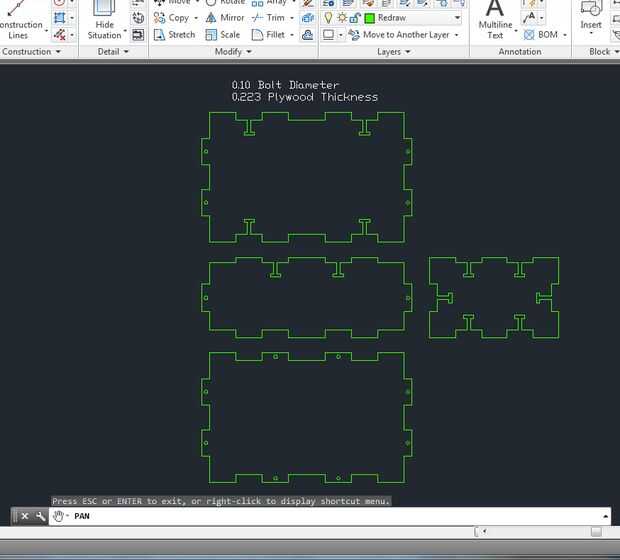Click the Multiline Text tool

click(495, 21)
